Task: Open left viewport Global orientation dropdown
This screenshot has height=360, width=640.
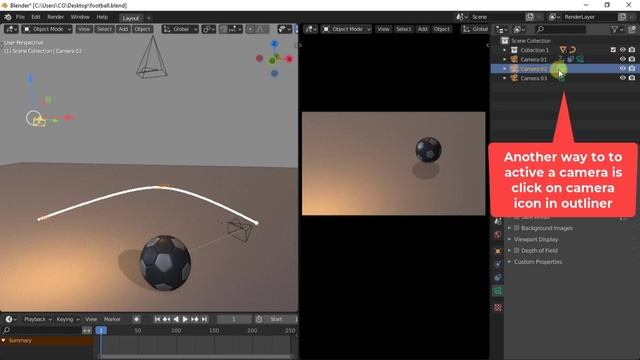Action: click(x=180, y=29)
